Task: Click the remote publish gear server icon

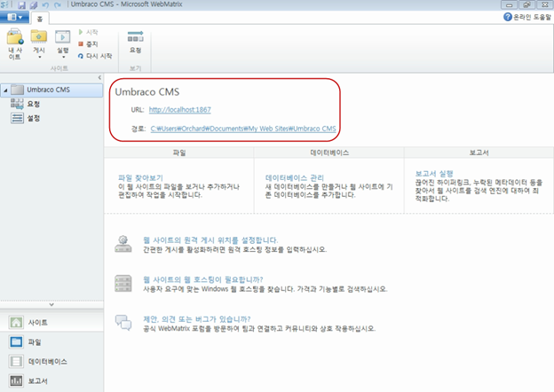Action: click(123, 244)
